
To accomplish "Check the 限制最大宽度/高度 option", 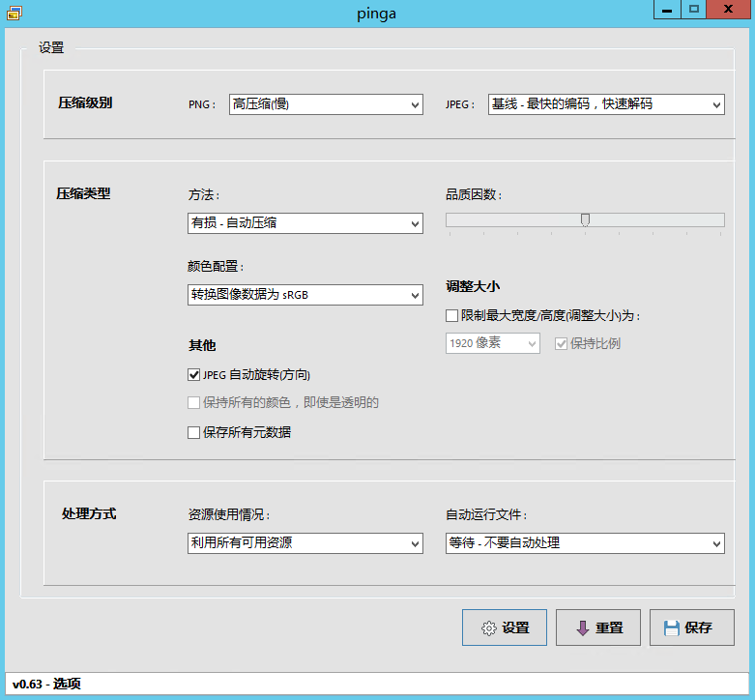I will tap(451, 315).
